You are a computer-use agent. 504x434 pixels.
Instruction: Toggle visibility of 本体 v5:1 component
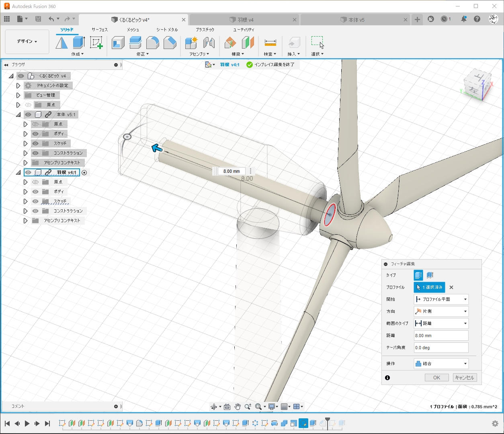click(x=28, y=115)
